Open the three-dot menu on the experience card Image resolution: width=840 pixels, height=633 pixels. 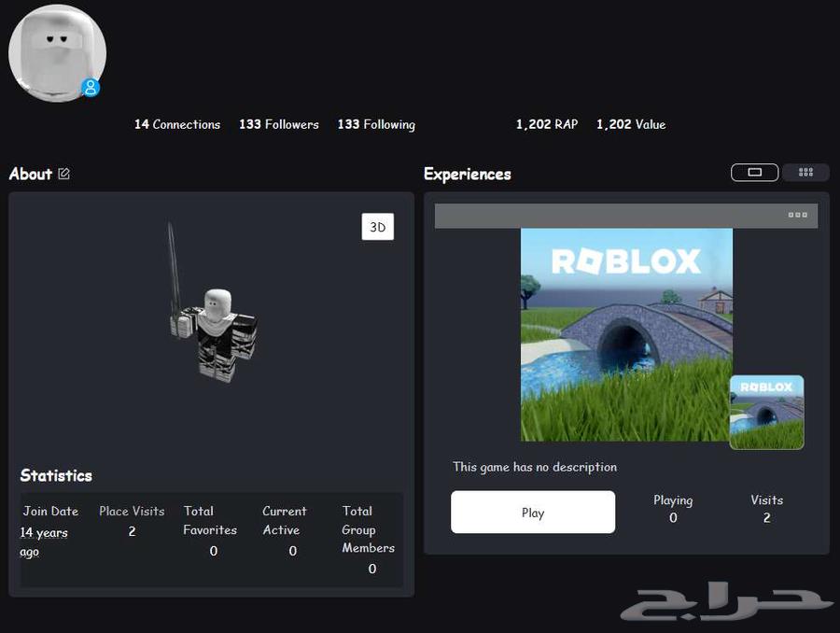(x=797, y=215)
